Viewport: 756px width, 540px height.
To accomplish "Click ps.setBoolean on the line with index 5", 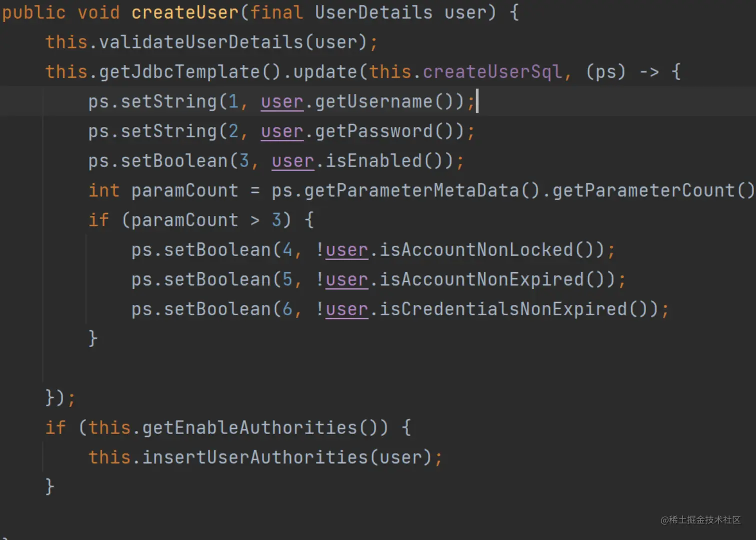I will click(201, 279).
